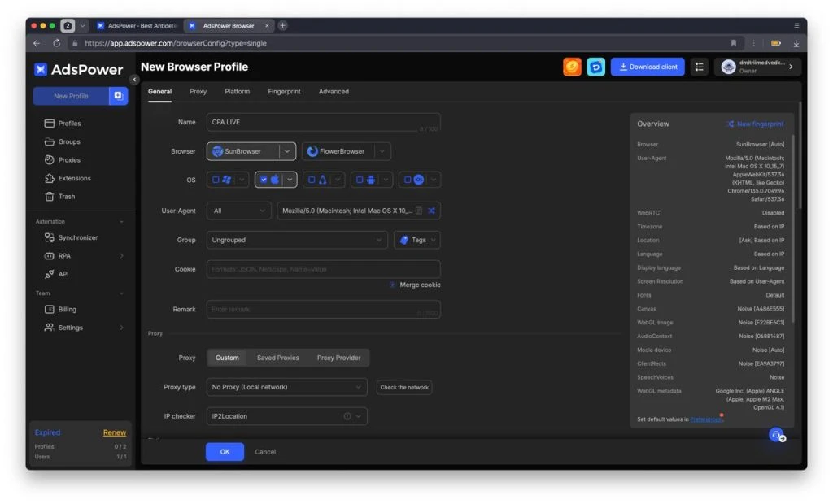This screenshot has width=833, height=504.
Task: Switch to the Proxy tab
Action: click(x=198, y=91)
